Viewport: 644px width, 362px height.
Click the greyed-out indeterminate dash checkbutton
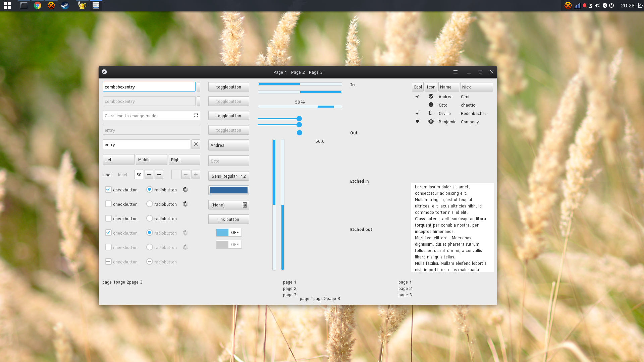point(108,261)
